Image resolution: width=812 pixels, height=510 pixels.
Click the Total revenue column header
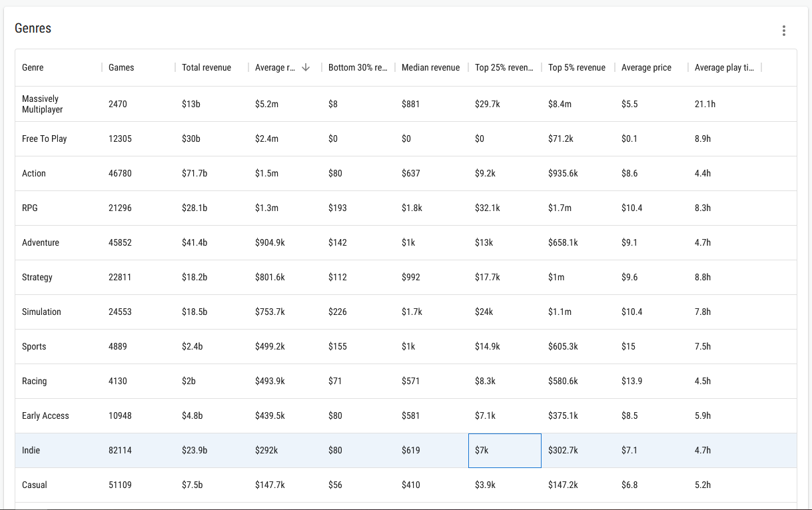click(x=206, y=67)
